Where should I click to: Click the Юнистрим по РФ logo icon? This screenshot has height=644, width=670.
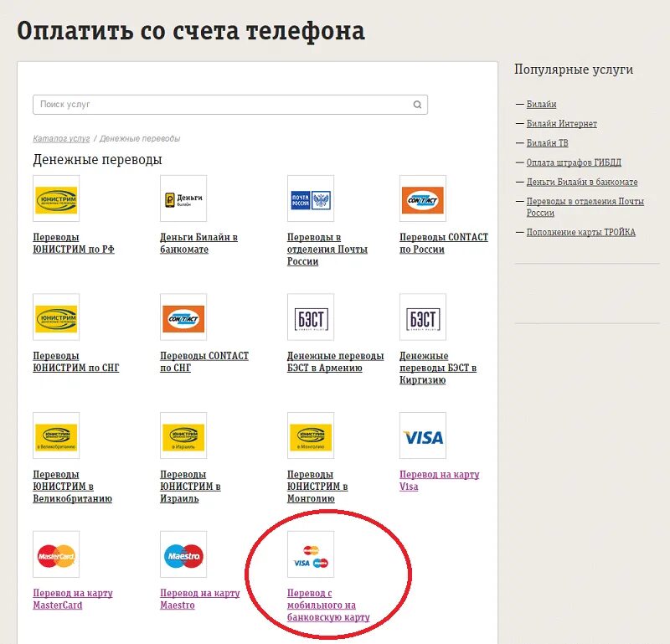(x=56, y=198)
